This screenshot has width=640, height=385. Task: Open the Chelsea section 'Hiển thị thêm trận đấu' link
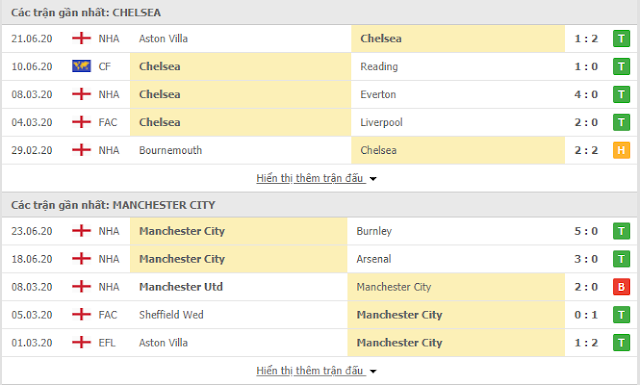pyautogui.click(x=310, y=178)
